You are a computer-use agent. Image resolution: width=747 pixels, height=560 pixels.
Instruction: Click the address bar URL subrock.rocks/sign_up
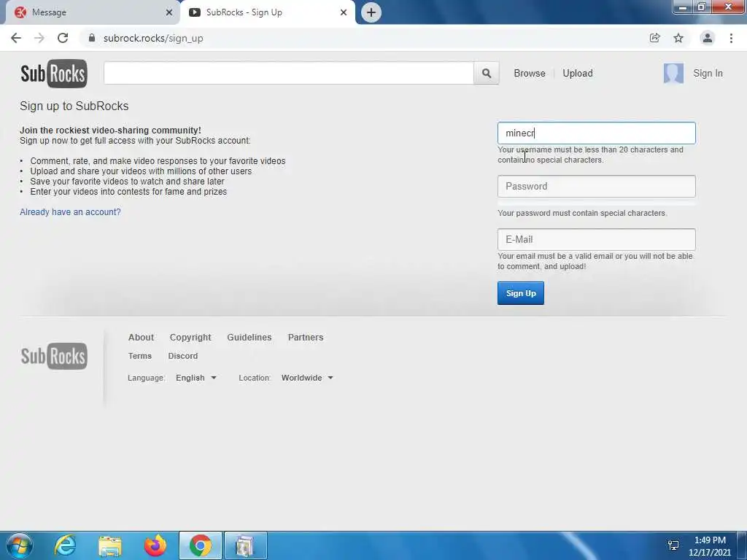[x=153, y=38]
